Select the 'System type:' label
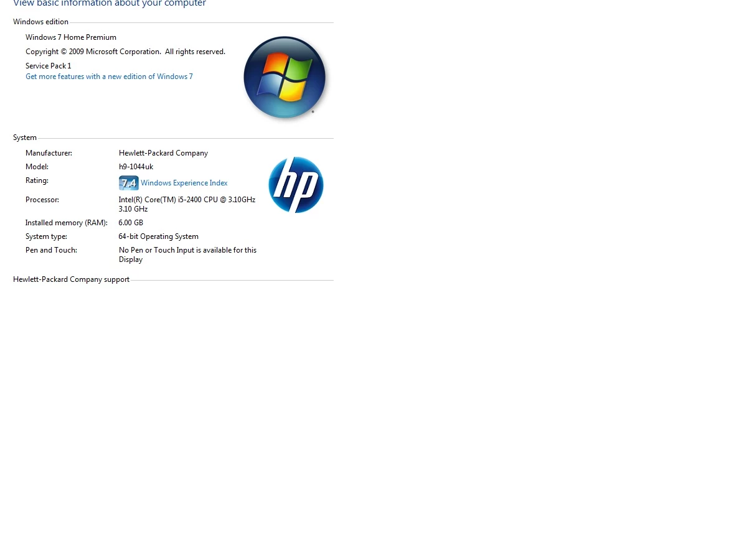This screenshot has height=560, width=752. click(46, 236)
